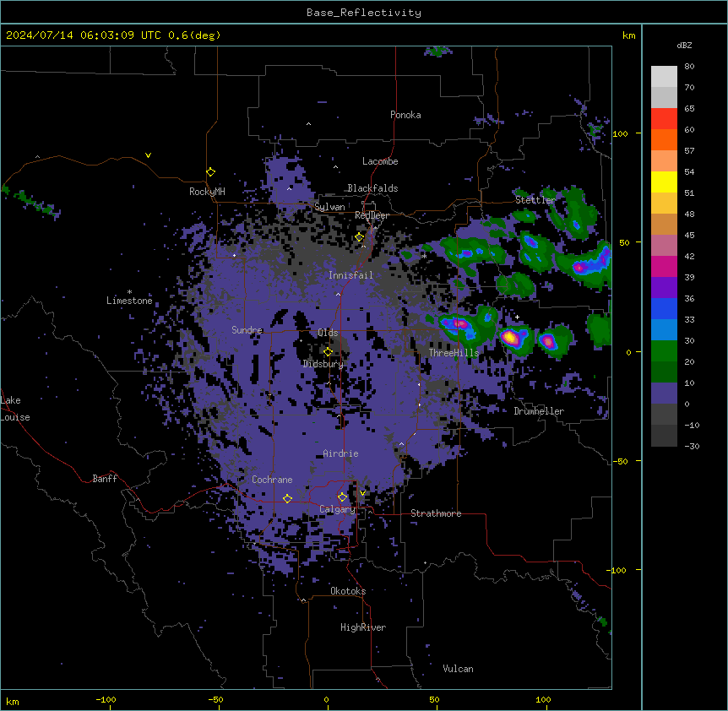Viewport: 728px width, 711px height.
Task: Click the km unit label at top right
Action: pyautogui.click(x=628, y=35)
